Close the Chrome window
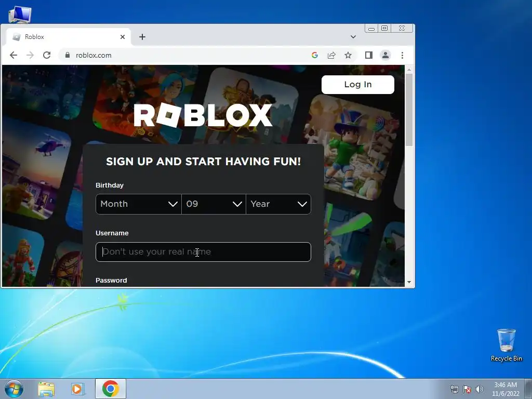Screen dimensions: 532x399 pyautogui.click(x=402, y=29)
